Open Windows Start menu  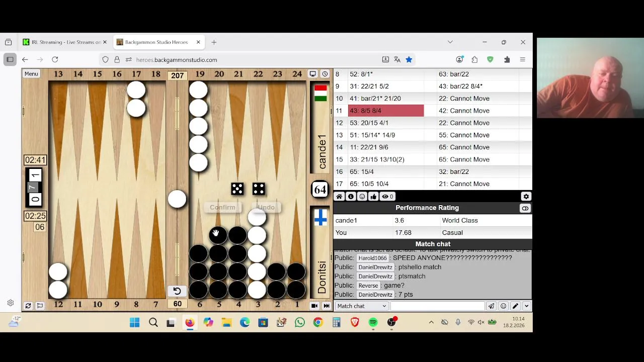click(134, 322)
